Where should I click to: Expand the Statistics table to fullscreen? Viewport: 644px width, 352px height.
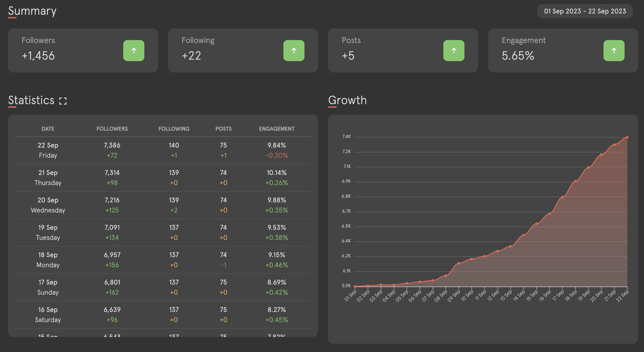[63, 101]
